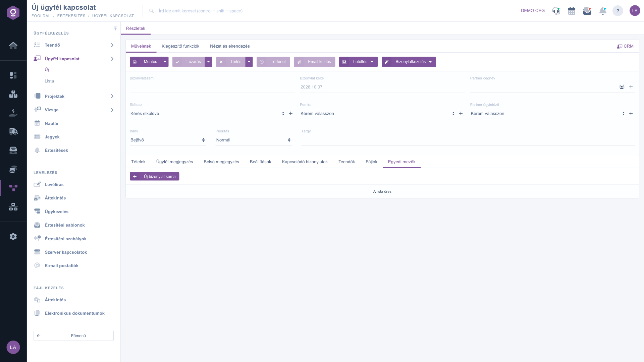The image size is (644, 362).
Task: Click the Mentés button
Action: pos(146,62)
